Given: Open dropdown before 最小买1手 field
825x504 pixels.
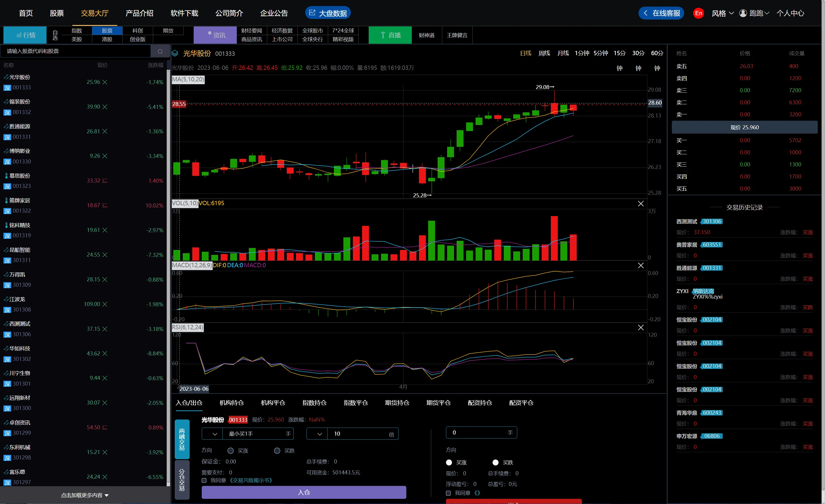Looking at the screenshot, I should point(215,434).
